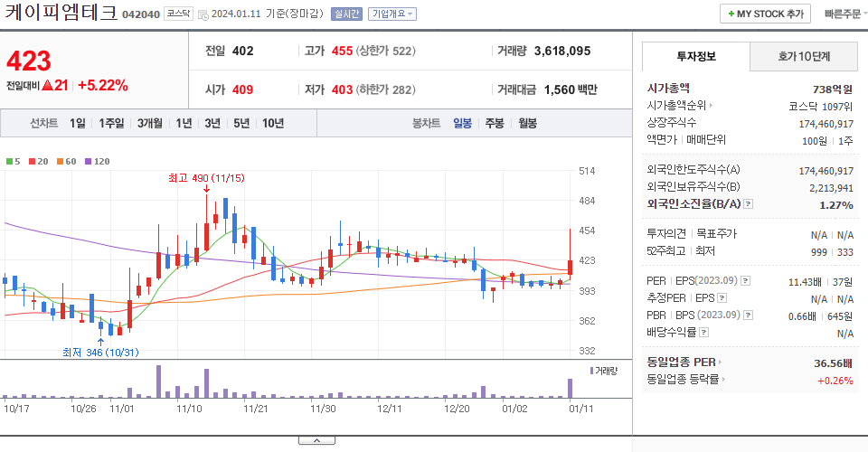Screen dimensions: 868x452
Task: Click the help icon next to PBR BPS (2023.09)
Action: point(749,315)
